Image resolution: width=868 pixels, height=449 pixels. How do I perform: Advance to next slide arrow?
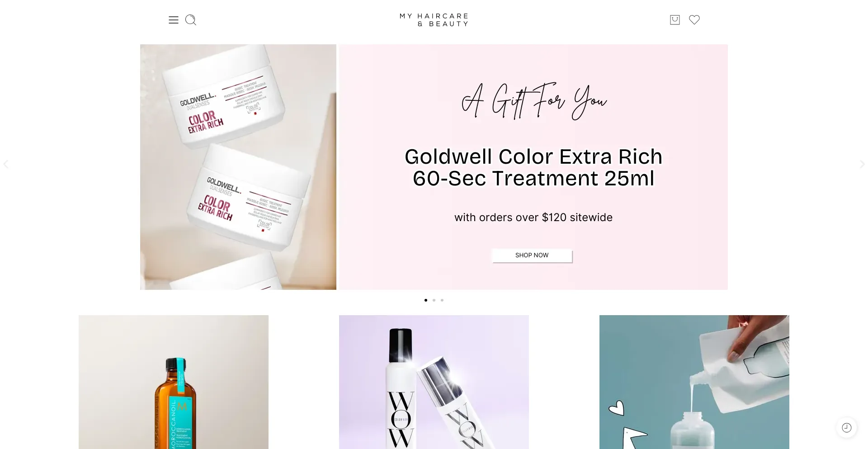tap(862, 164)
